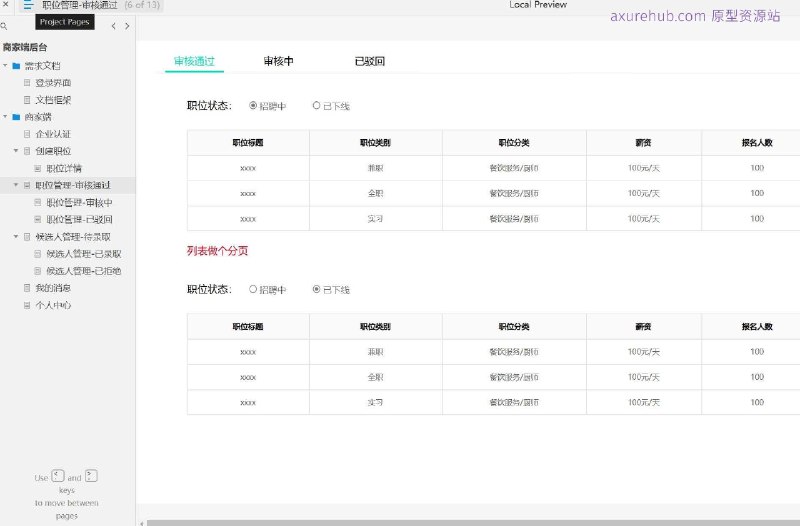Click 兼职 cell in the first table
Screen dimensions: 800x526
coord(376,168)
